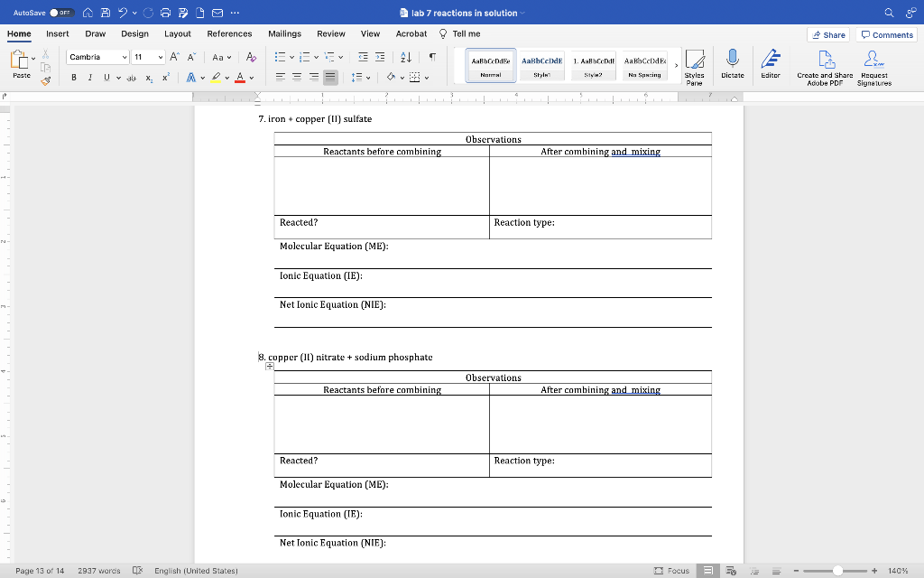Click the Sort A-Z icon
924x578 pixels.
click(x=406, y=57)
